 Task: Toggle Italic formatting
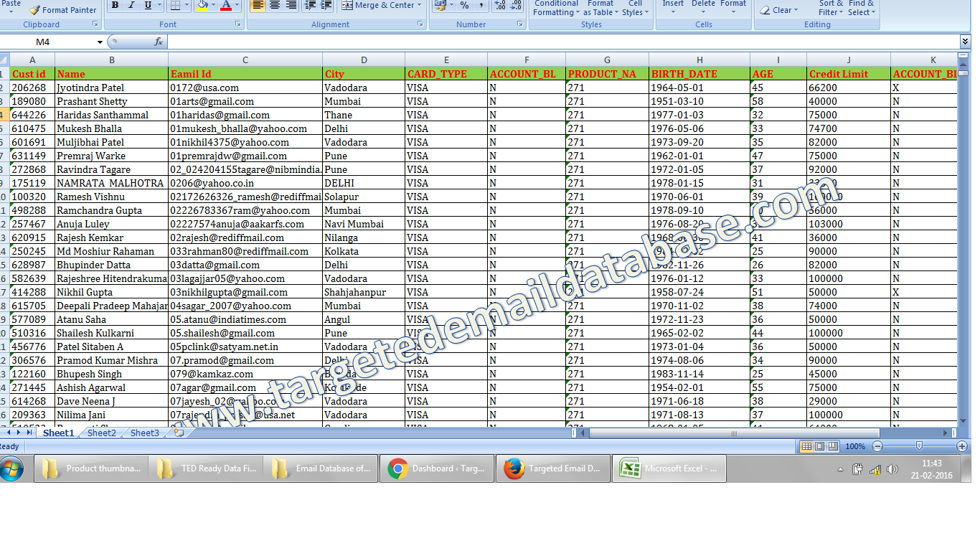click(x=131, y=6)
